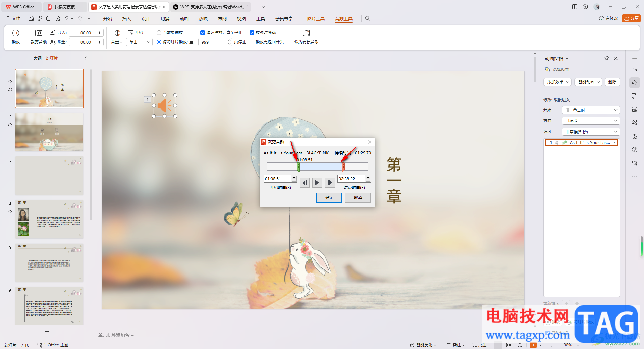Screen dimensions: 644x349
Task: Open the 插入 (Insert) tab
Action: [x=126, y=19]
